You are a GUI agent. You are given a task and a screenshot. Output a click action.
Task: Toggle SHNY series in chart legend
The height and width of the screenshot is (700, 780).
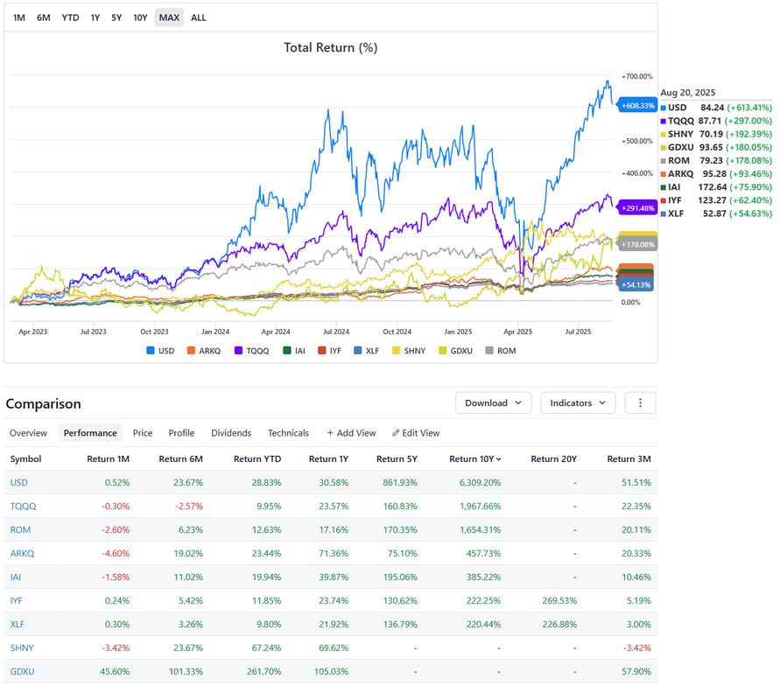[409, 351]
